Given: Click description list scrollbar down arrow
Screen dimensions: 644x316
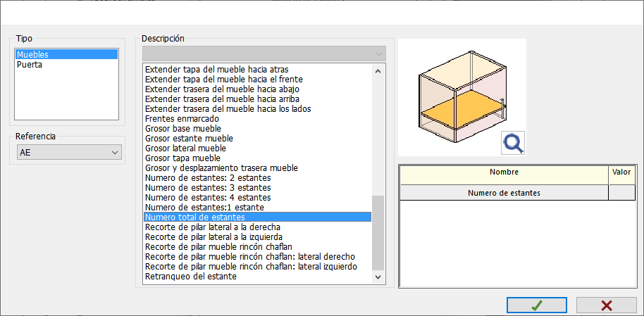Looking at the screenshot, I should coord(378,277).
